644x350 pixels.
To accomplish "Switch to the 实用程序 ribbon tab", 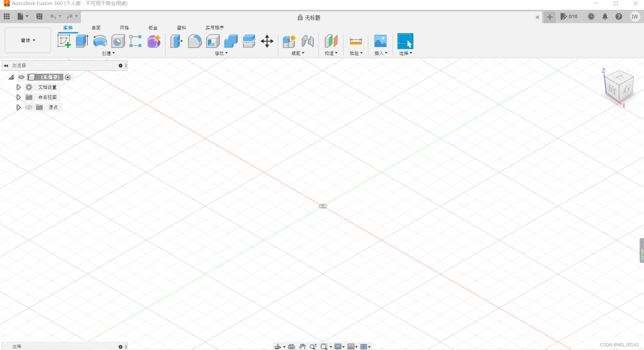I will coord(214,27).
